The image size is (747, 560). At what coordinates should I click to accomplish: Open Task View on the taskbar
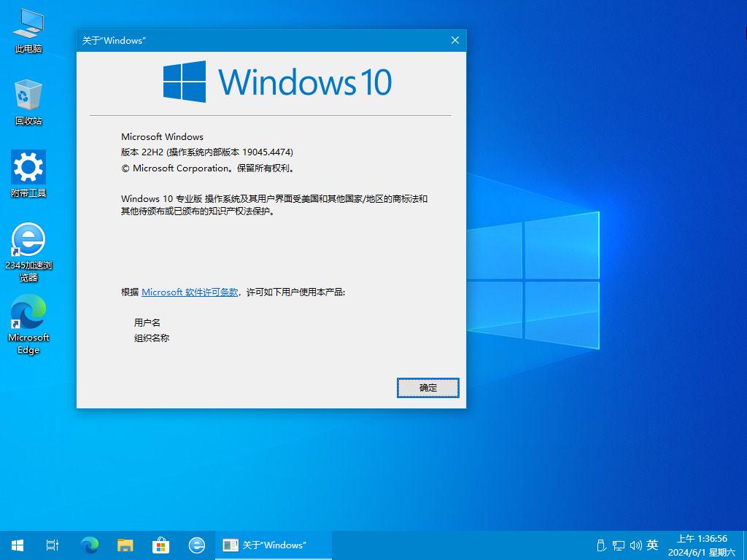53,545
